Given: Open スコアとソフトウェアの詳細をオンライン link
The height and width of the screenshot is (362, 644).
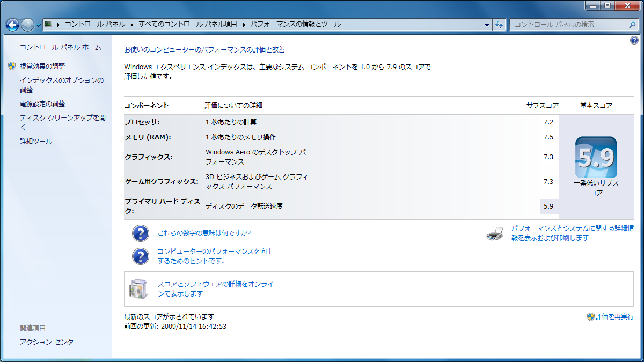Looking at the screenshot, I should (x=216, y=289).
